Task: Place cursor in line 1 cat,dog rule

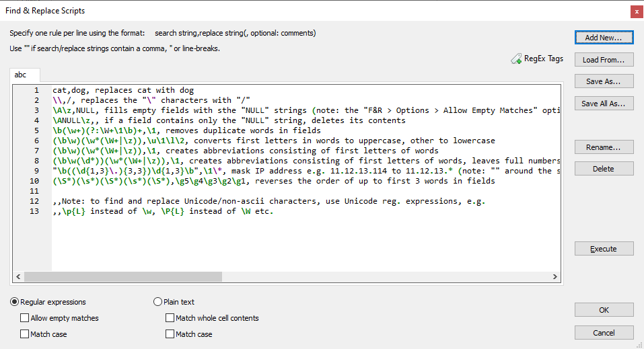Action: coord(123,90)
